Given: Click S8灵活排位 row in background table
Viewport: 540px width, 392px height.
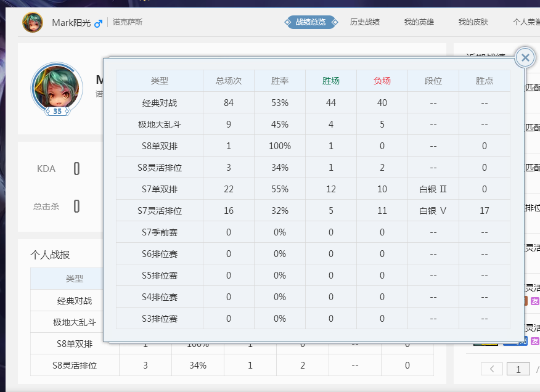Looking at the screenshot, I should tap(75, 365).
